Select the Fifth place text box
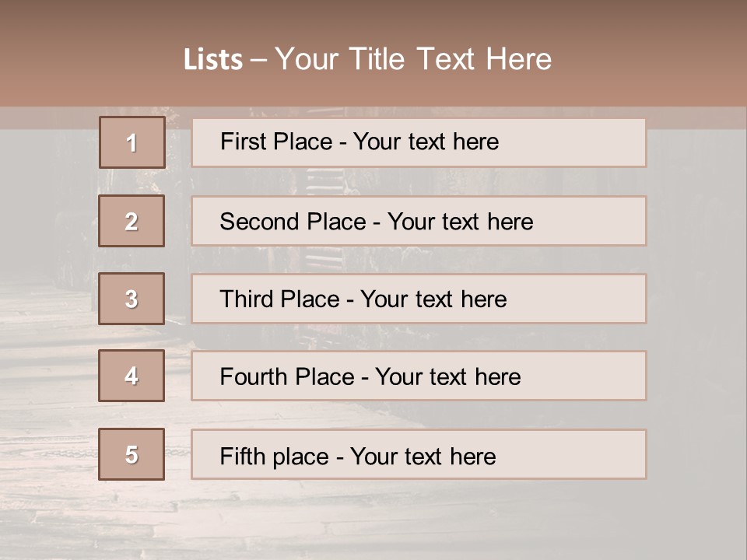 [x=419, y=454]
